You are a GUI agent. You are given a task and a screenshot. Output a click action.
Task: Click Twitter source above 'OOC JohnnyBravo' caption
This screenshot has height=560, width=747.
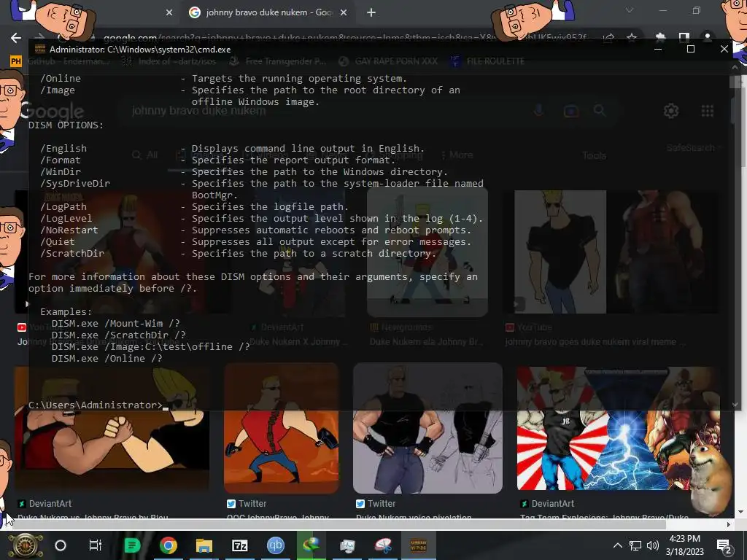(247, 504)
